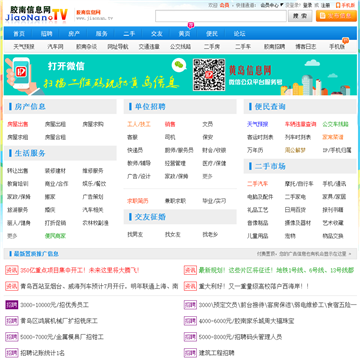Click 宠物 under 二手市场
The height and width of the screenshot is (360, 360).
[290, 236]
